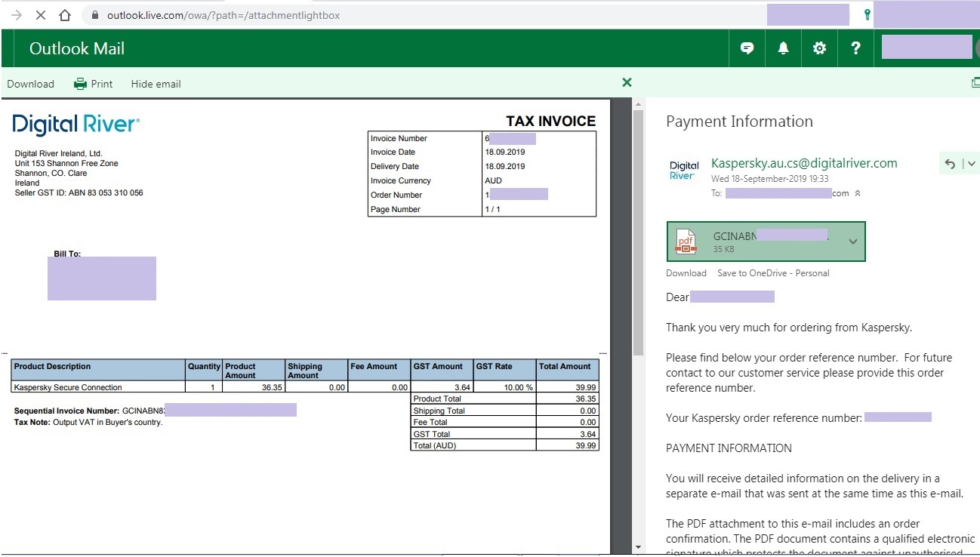Click the Sequential Invoice Number label
This screenshot has height=557, width=980.
tap(66, 411)
